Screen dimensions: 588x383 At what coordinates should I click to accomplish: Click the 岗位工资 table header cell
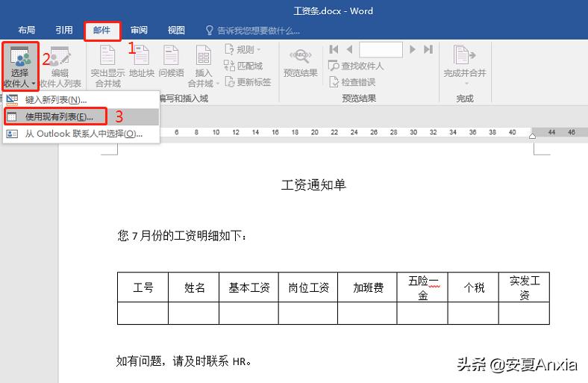(308, 287)
